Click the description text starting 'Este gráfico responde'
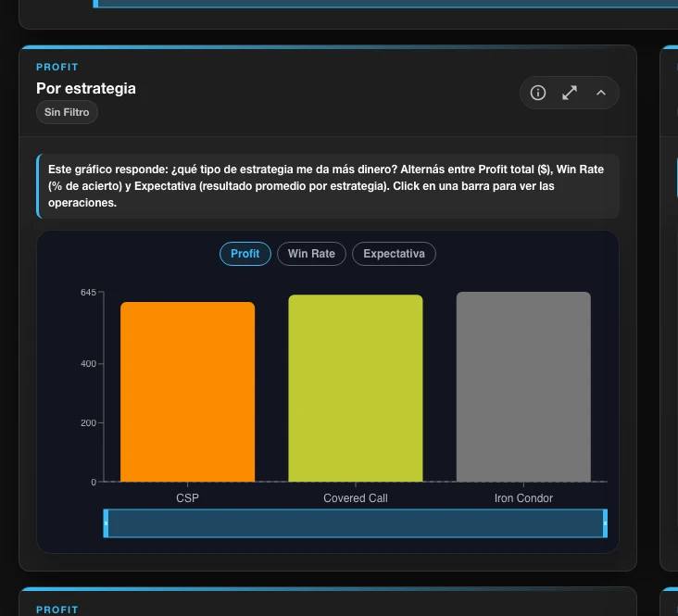Screen dimensions: 678x616 (x=326, y=186)
